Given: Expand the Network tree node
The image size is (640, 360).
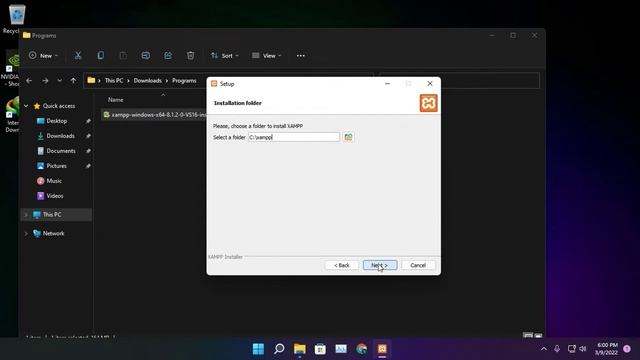Looking at the screenshot, I should [x=26, y=233].
